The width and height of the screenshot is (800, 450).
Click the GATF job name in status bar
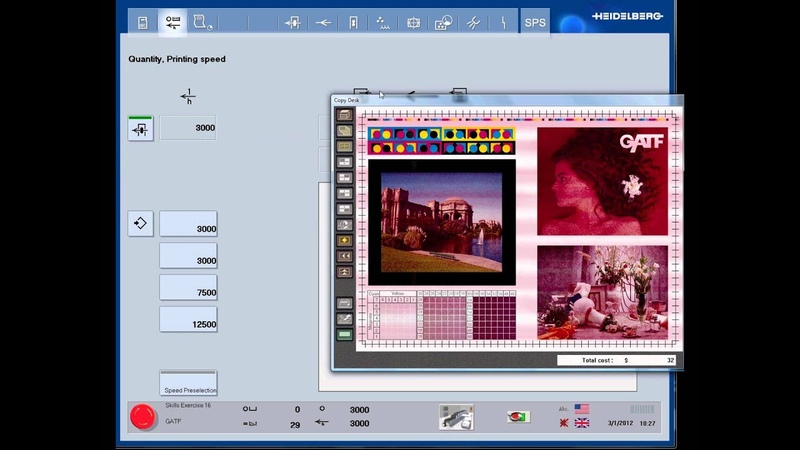(x=173, y=421)
